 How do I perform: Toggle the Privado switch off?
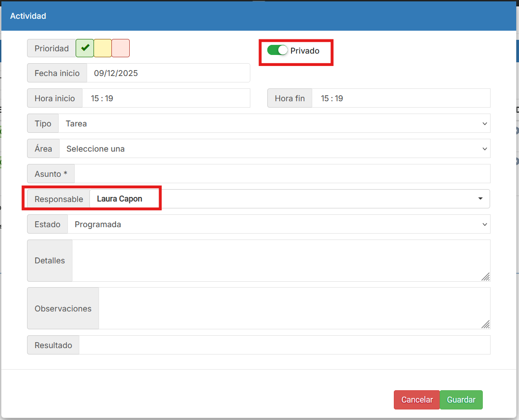pos(277,50)
